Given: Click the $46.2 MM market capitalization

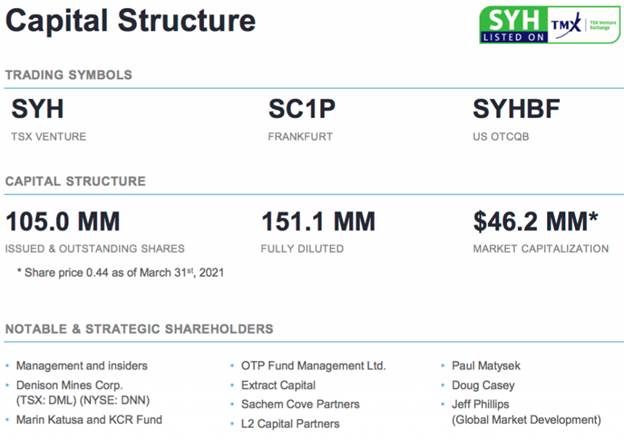Looking at the screenshot, I should click(x=535, y=221).
